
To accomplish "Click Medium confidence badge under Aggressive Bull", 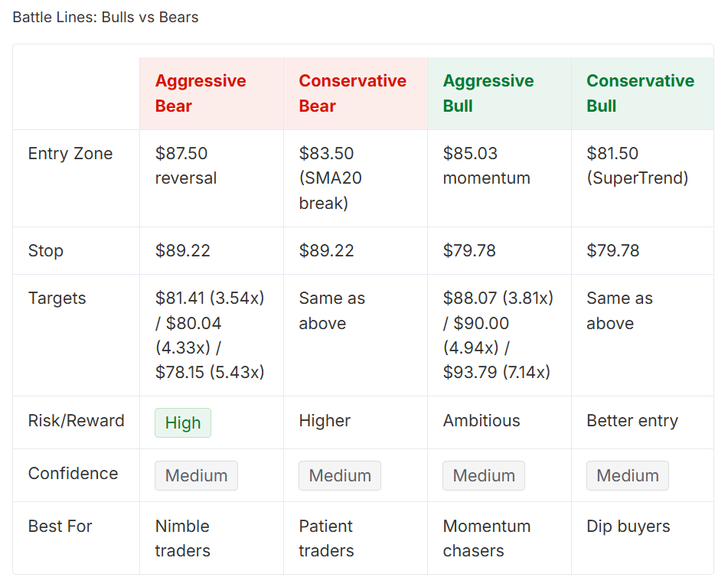I will [x=484, y=475].
